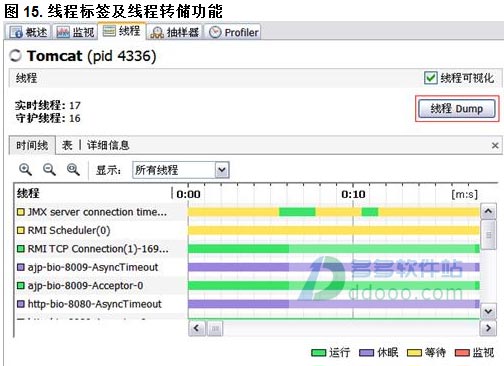The height and width of the screenshot is (366, 504).
Task: Switch to the 线程 tab
Action: (x=121, y=31)
